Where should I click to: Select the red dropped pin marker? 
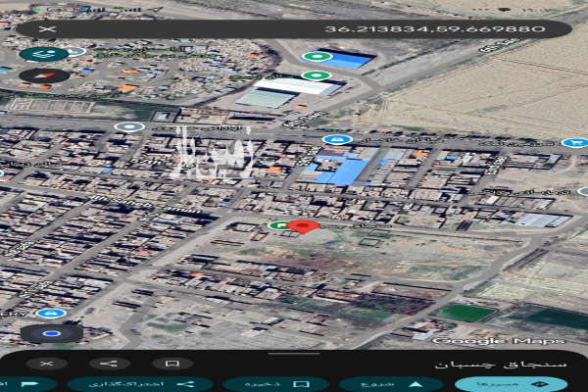click(303, 227)
